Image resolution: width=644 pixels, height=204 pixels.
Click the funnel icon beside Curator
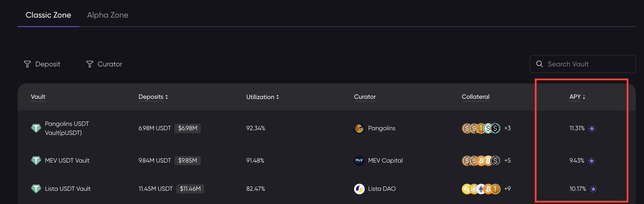[90, 64]
